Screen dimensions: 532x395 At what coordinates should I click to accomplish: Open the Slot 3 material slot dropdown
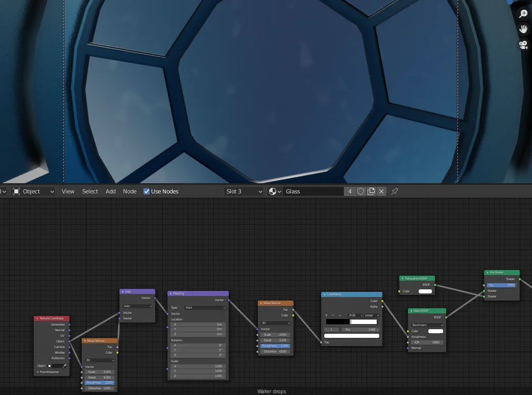click(244, 191)
